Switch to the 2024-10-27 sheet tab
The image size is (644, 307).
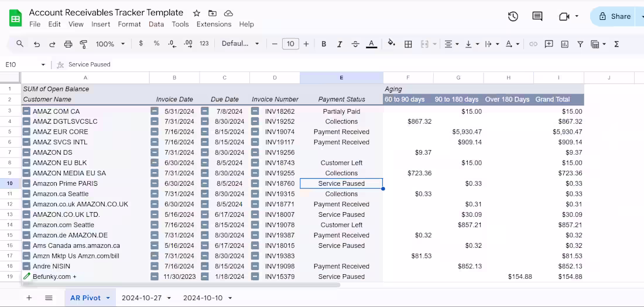pyautogui.click(x=141, y=298)
